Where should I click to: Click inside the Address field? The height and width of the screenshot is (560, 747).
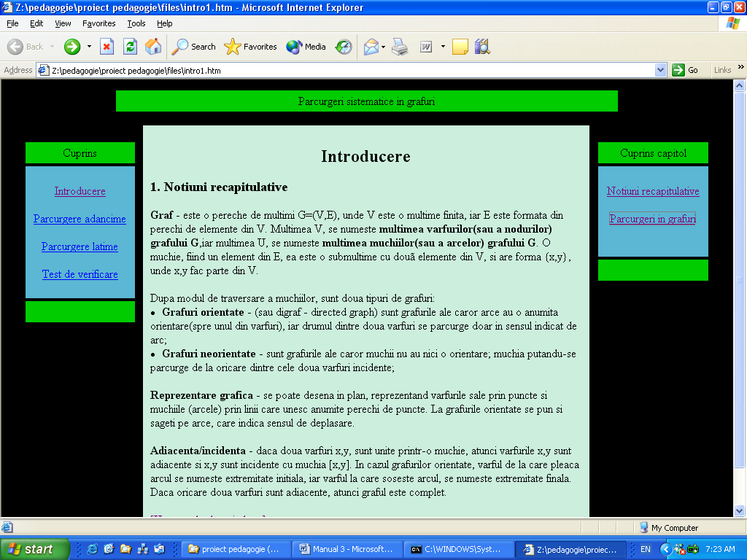click(352, 71)
